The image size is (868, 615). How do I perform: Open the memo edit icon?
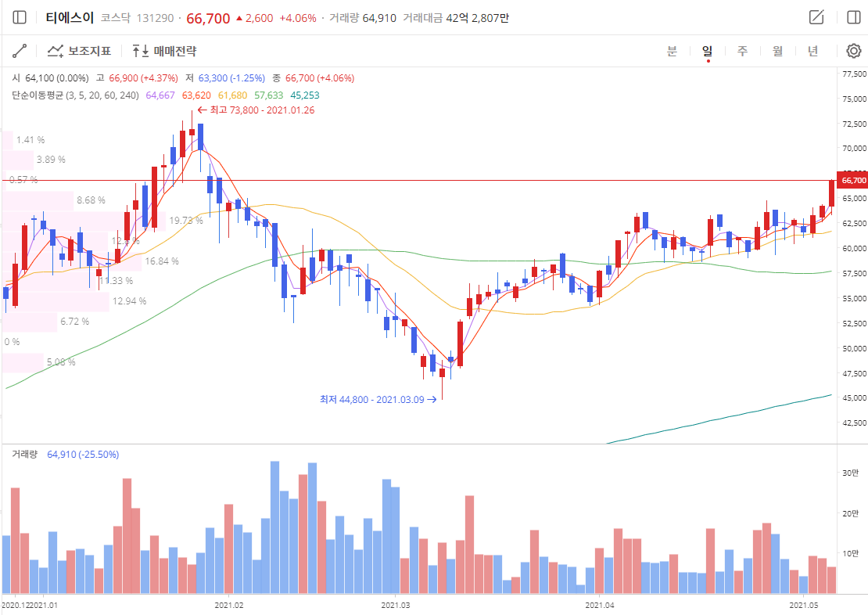816,17
